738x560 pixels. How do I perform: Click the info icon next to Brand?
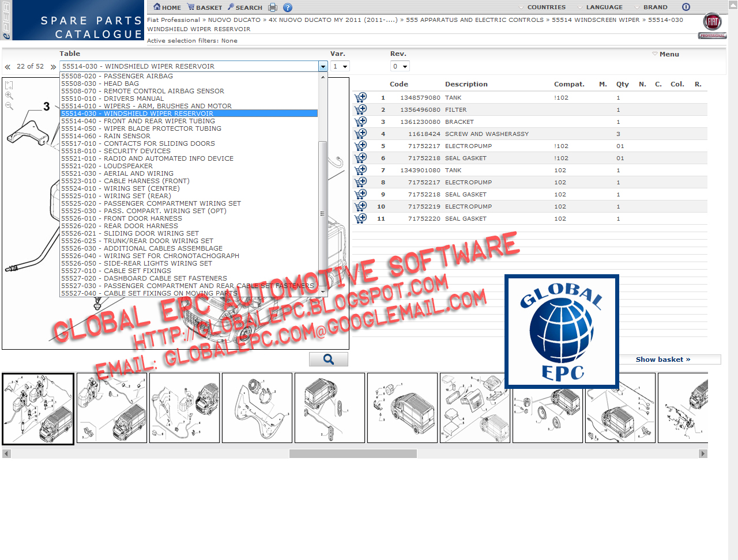(x=686, y=7)
